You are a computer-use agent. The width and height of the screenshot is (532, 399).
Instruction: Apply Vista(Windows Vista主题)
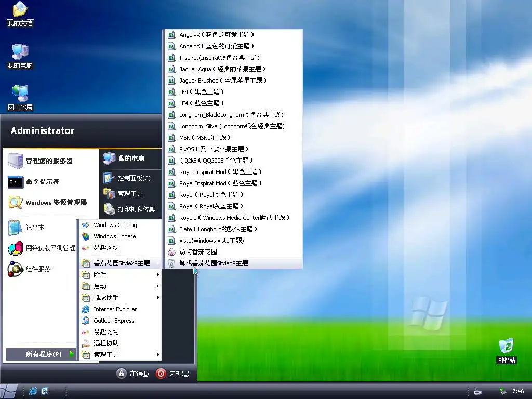pos(233,241)
